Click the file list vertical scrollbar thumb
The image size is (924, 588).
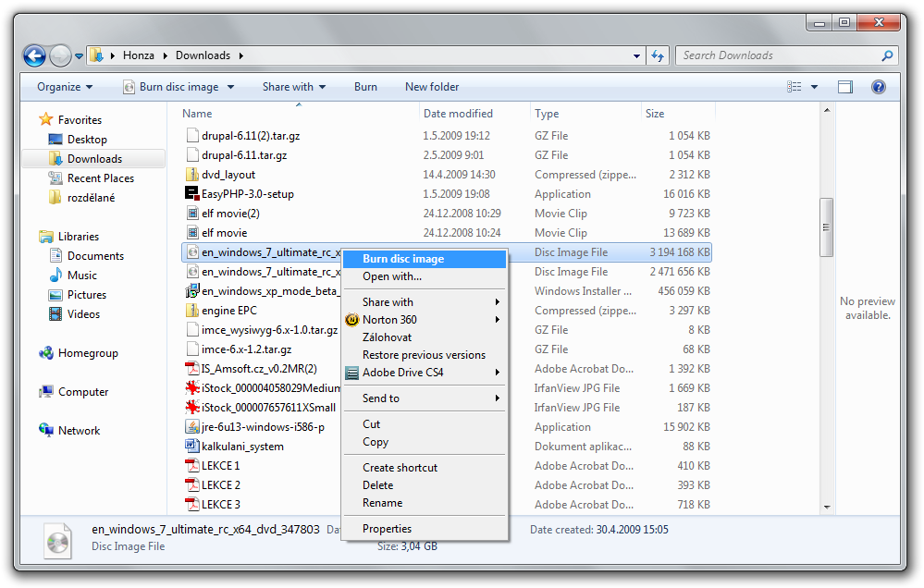coord(826,227)
